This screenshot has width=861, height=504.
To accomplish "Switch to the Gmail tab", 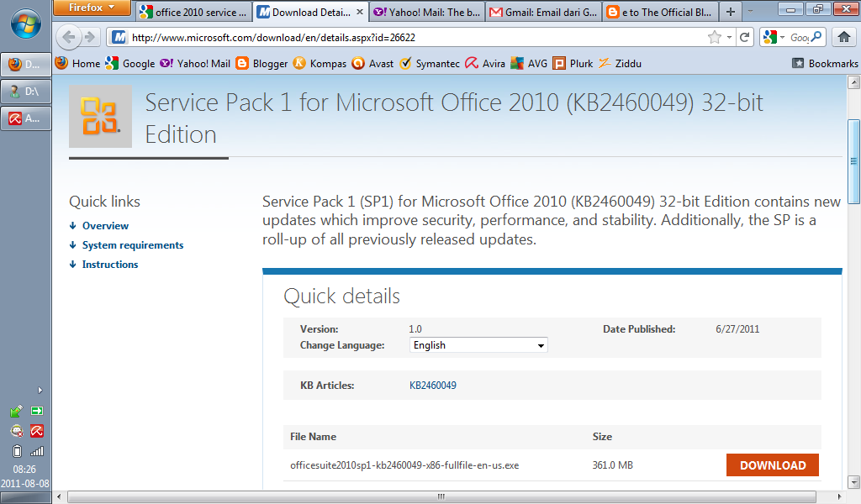I will pos(541,13).
